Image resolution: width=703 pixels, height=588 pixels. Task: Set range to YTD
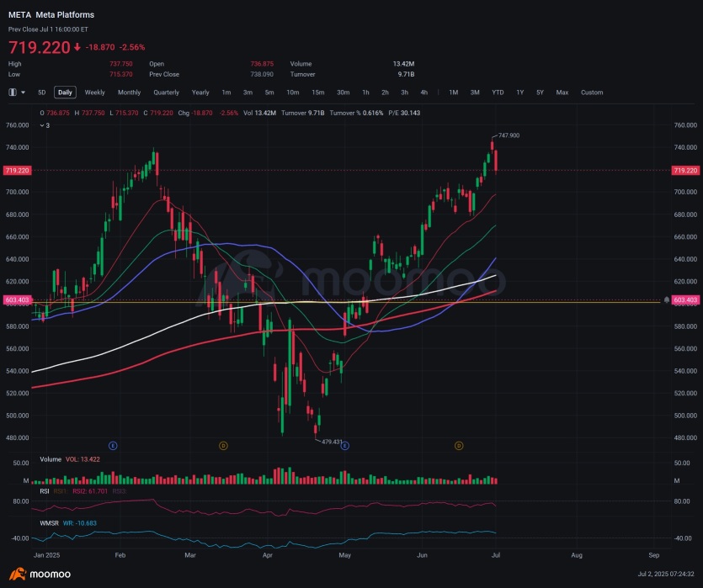(498, 93)
